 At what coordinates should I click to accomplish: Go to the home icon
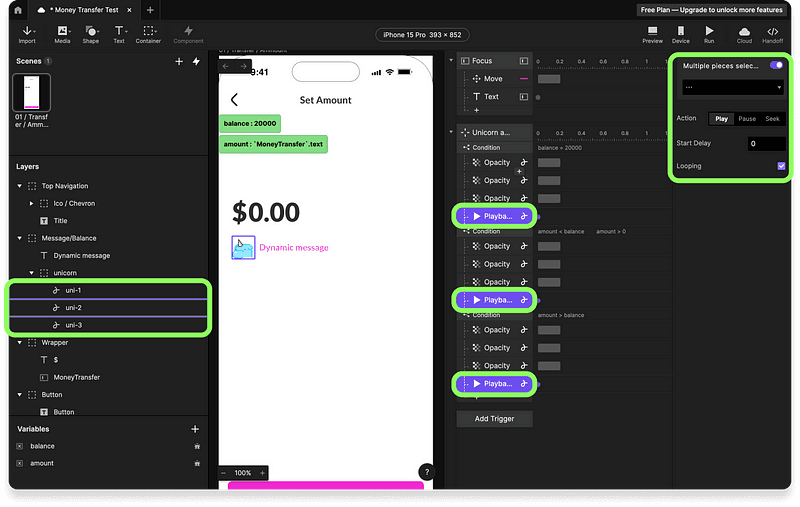(18, 10)
